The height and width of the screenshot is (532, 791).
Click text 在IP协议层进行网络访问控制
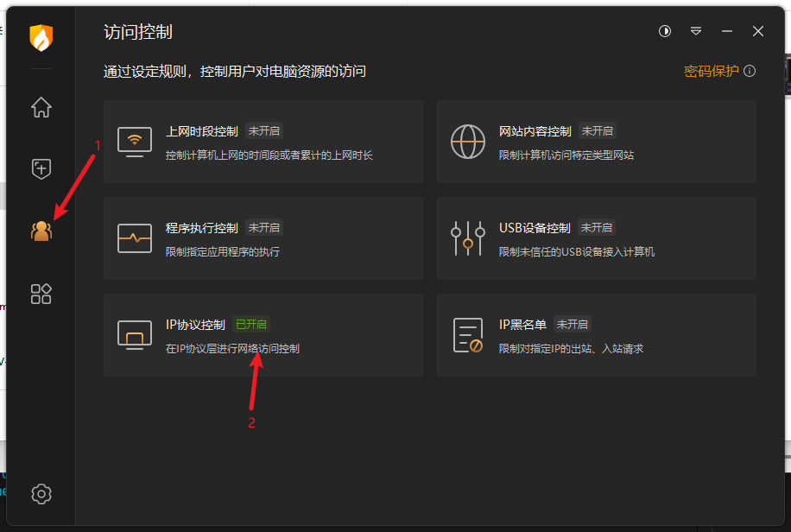coord(232,349)
